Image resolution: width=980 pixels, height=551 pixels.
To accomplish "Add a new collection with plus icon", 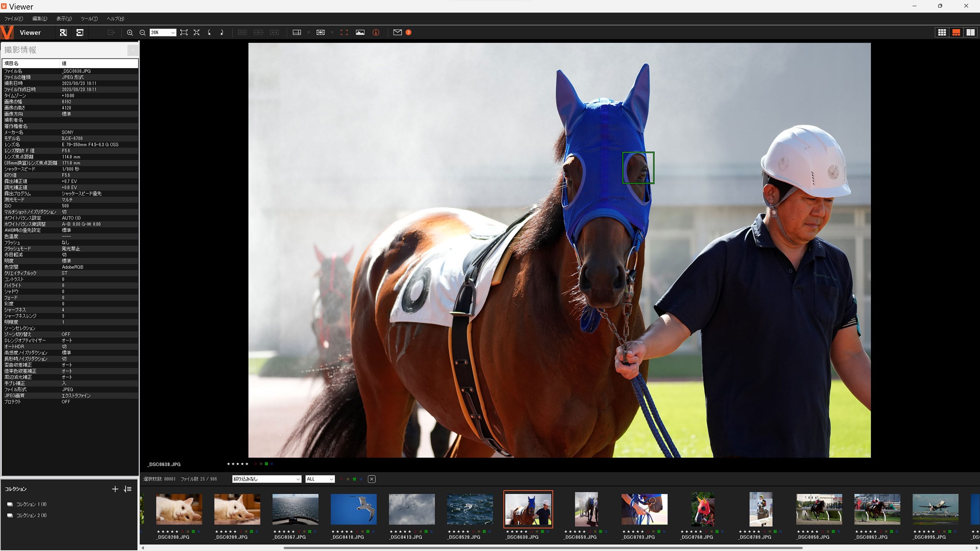I will (115, 489).
